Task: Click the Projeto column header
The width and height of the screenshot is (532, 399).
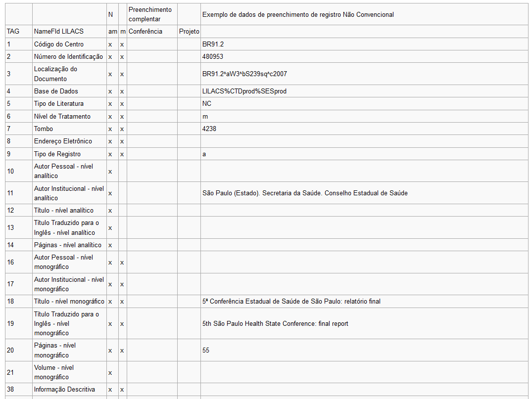Action: tap(189, 32)
